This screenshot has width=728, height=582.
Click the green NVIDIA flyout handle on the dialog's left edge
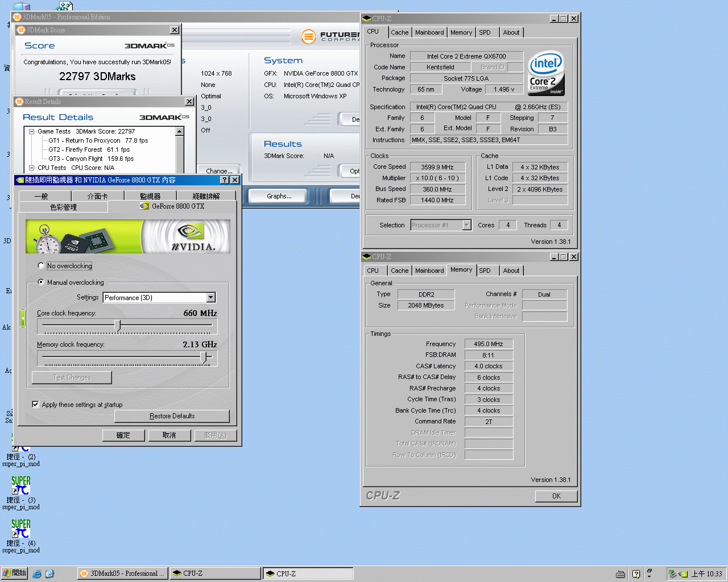[x=23, y=318]
